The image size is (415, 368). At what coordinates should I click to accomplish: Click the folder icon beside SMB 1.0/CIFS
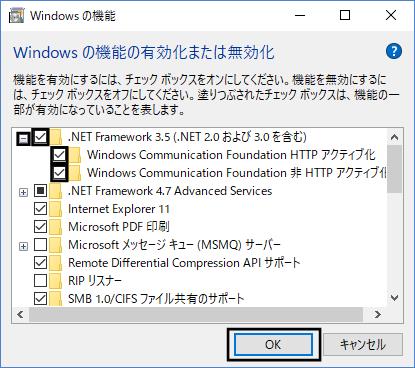point(56,299)
